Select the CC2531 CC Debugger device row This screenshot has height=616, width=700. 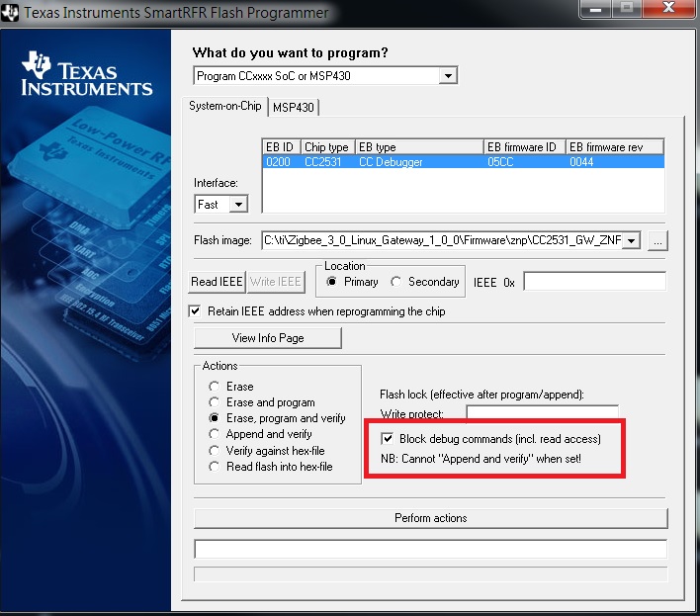coord(463,161)
